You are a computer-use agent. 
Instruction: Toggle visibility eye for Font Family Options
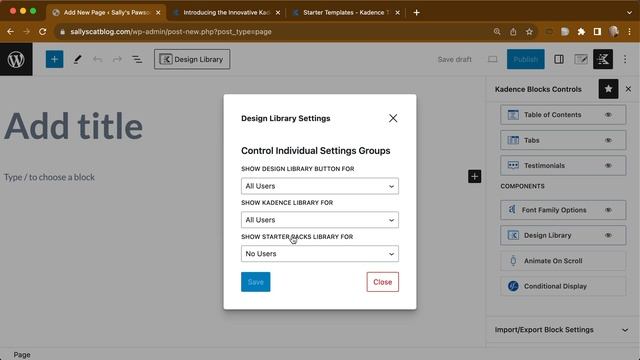point(608,210)
